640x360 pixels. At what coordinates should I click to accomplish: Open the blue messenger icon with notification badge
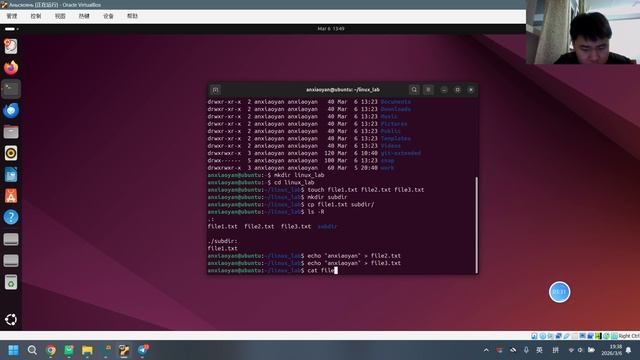(x=143, y=350)
